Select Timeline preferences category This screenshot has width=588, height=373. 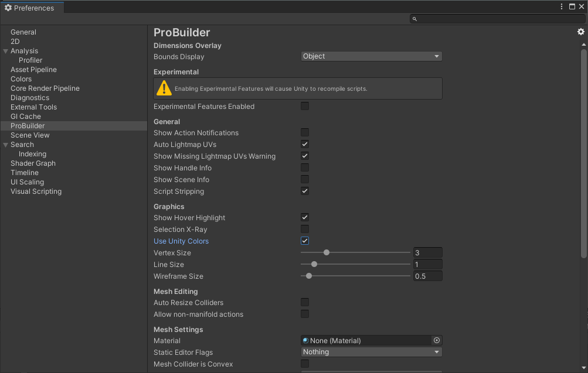pos(25,173)
